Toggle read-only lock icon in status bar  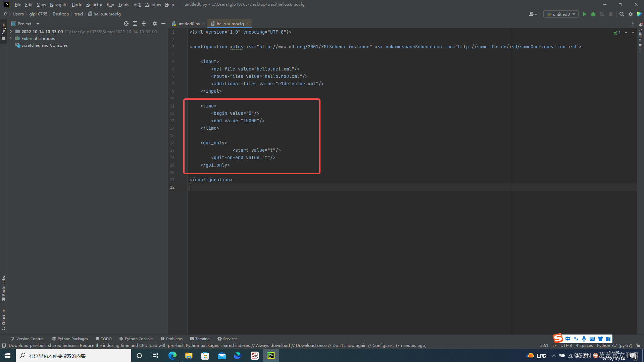(x=638, y=346)
